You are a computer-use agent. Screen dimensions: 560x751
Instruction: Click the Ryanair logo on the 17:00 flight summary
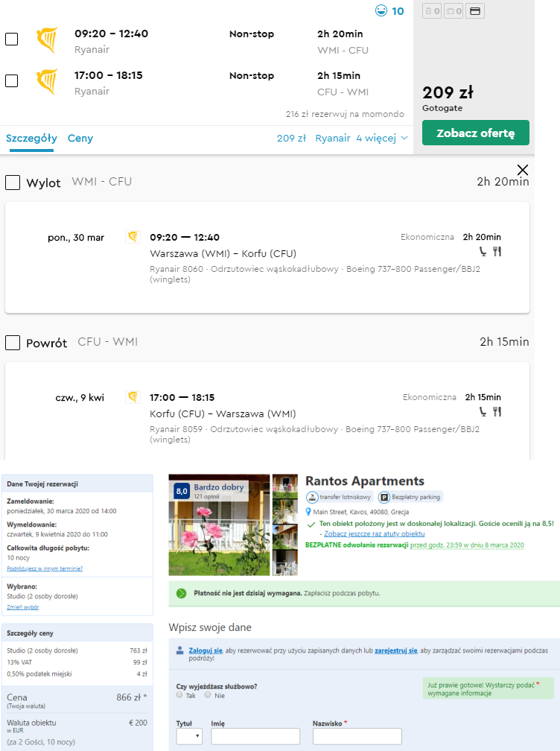47,82
